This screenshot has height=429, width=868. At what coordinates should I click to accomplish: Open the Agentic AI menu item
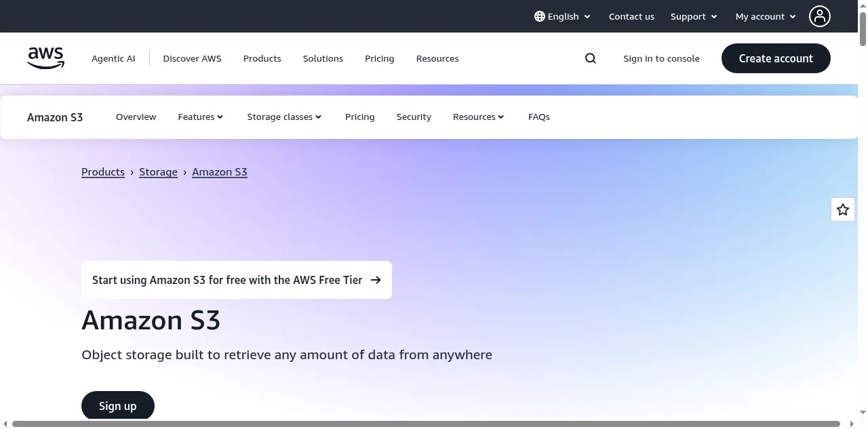click(113, 58)
